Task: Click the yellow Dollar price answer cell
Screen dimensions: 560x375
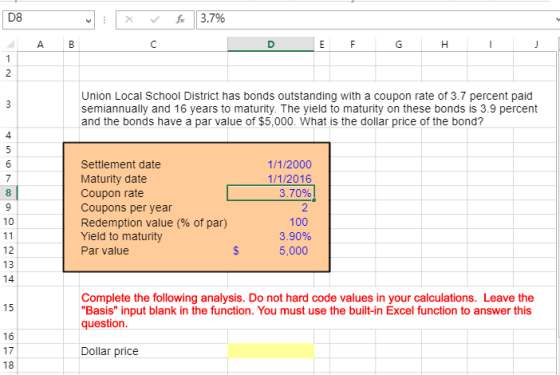Action: coord(271,351)
